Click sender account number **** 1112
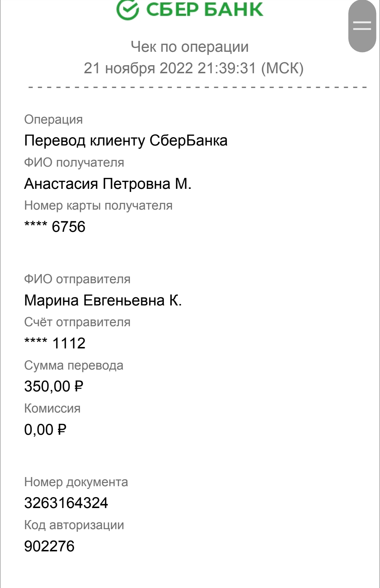The image size is (380, 588). pyautogui.click(x=55, y=343)
